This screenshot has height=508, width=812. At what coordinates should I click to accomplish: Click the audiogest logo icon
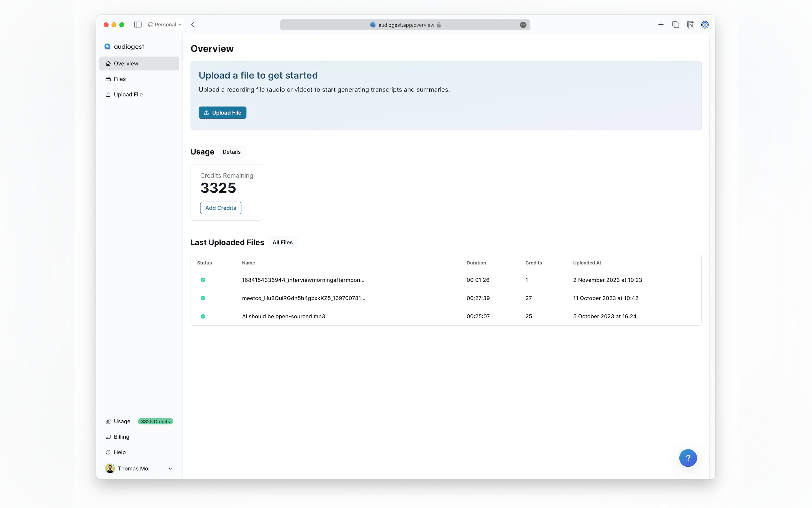(x=107, y=46)
